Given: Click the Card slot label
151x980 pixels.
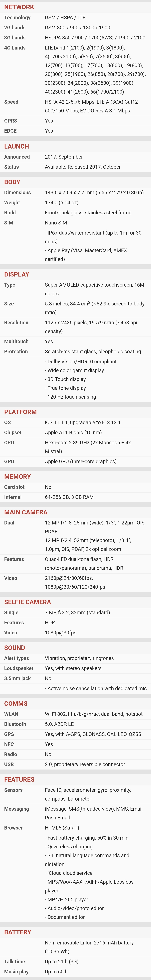Looking at the screenshot, I should (14, 487).
